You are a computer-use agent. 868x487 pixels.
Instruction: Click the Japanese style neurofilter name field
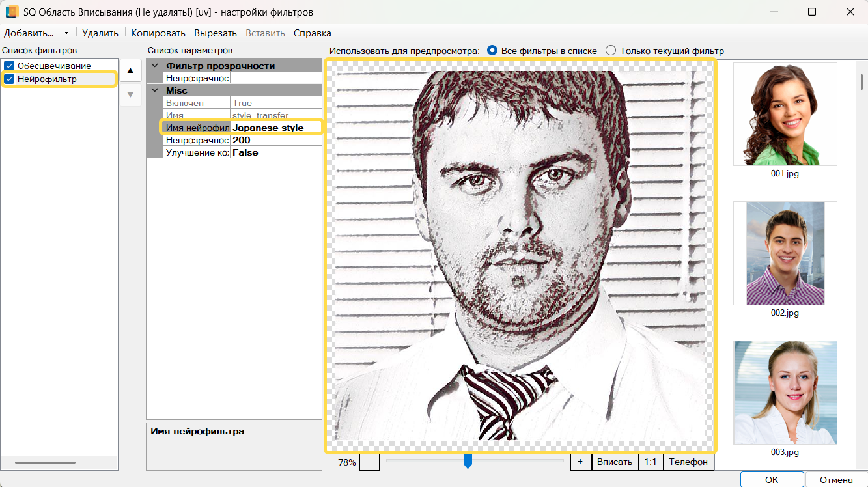tap(275, 128)
